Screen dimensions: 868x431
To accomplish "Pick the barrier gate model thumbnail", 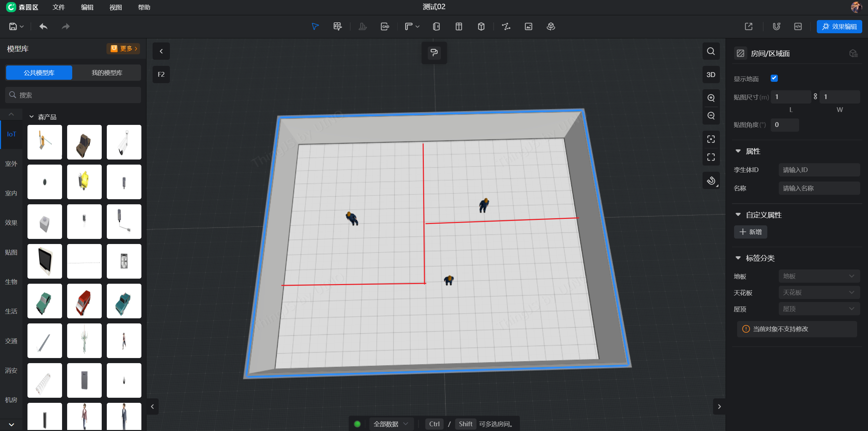I will (x=45, y=142).
